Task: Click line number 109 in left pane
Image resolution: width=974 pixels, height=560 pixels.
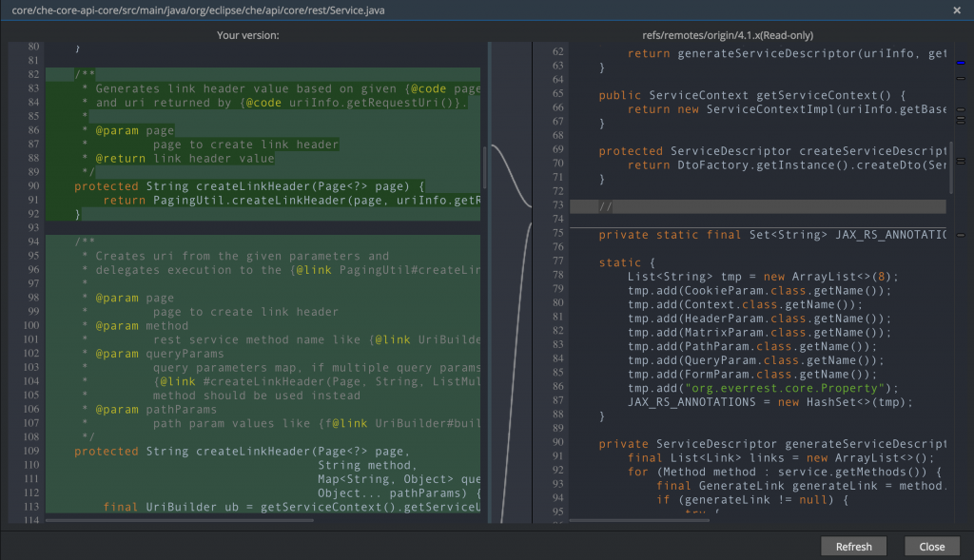Action: (x=30, y=451)
